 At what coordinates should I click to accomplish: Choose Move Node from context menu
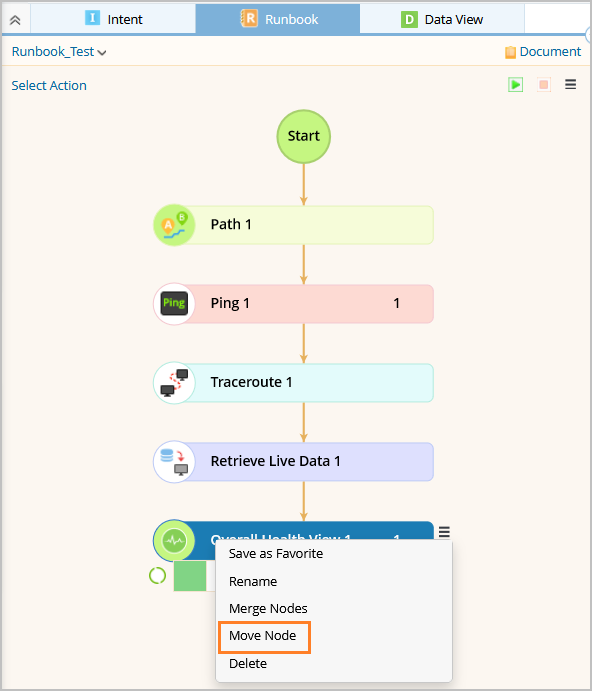[x=263, y=635]
